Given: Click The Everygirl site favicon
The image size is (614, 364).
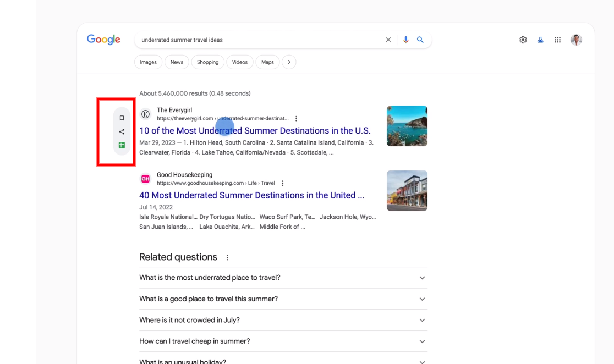Looking at the screenshot, I should [145, 114].
